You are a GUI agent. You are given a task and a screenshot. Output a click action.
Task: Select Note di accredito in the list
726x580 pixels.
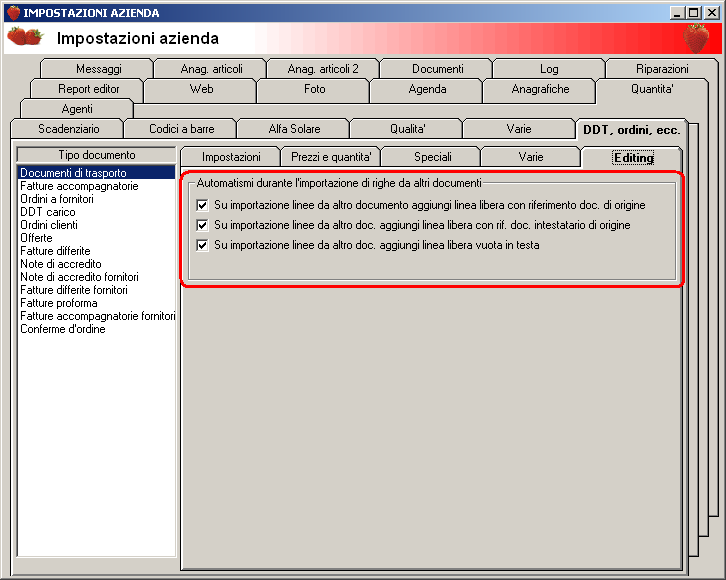click(x=96, y=264)
